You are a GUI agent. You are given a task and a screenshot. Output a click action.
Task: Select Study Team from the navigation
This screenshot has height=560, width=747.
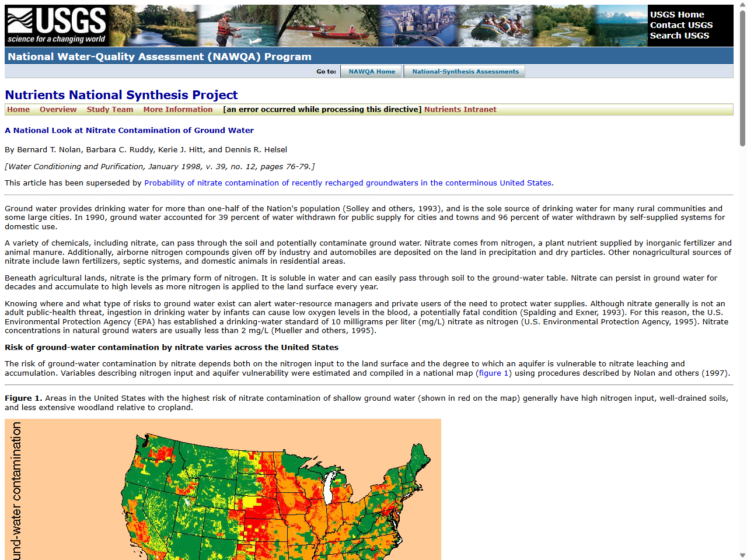[110, 109]
